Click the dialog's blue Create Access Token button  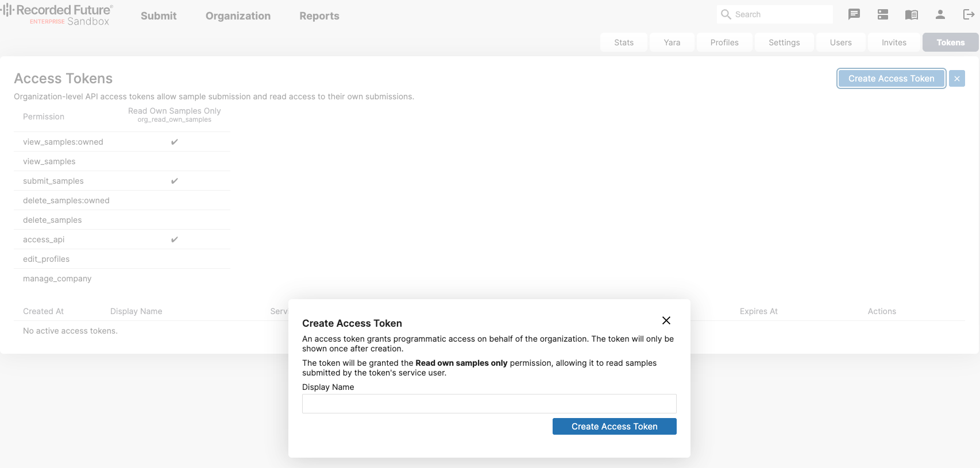click(x=615, y=427)
